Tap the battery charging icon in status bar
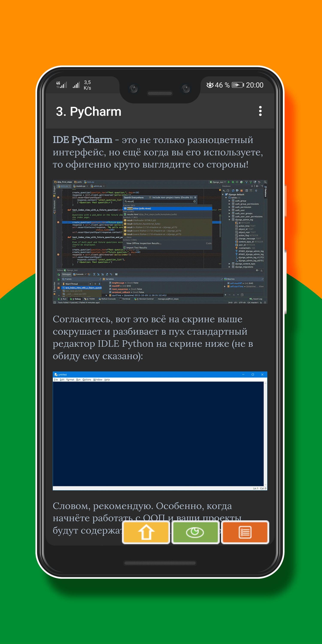The height and width of the screenshot is (644, 322). click(x=238, y=85)
